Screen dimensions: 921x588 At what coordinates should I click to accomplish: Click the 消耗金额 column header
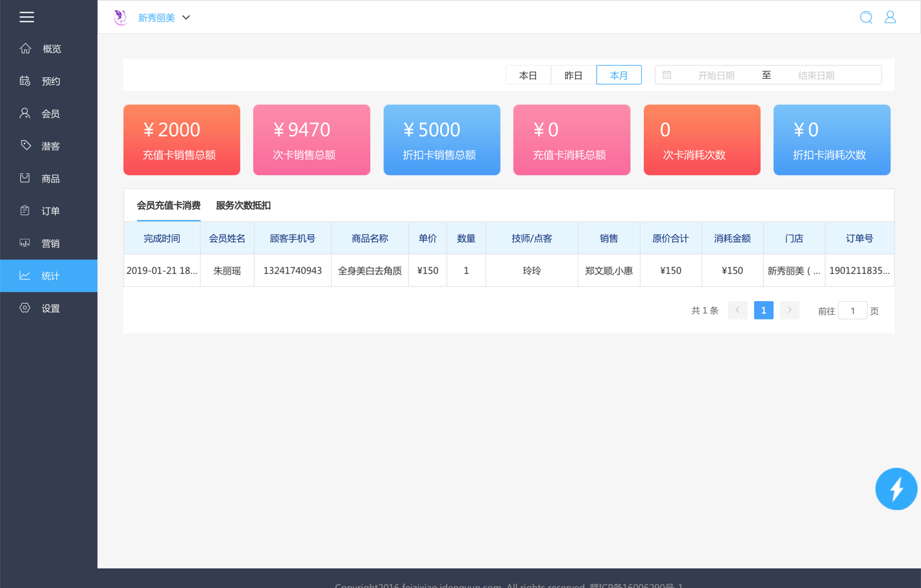point(733,238)
